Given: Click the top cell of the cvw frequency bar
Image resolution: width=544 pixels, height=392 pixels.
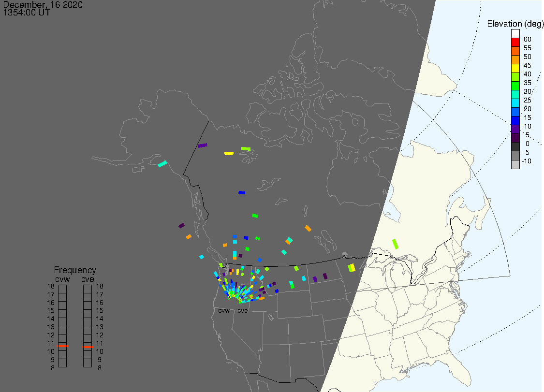Looking at the screenshot, I should (62, 289).
